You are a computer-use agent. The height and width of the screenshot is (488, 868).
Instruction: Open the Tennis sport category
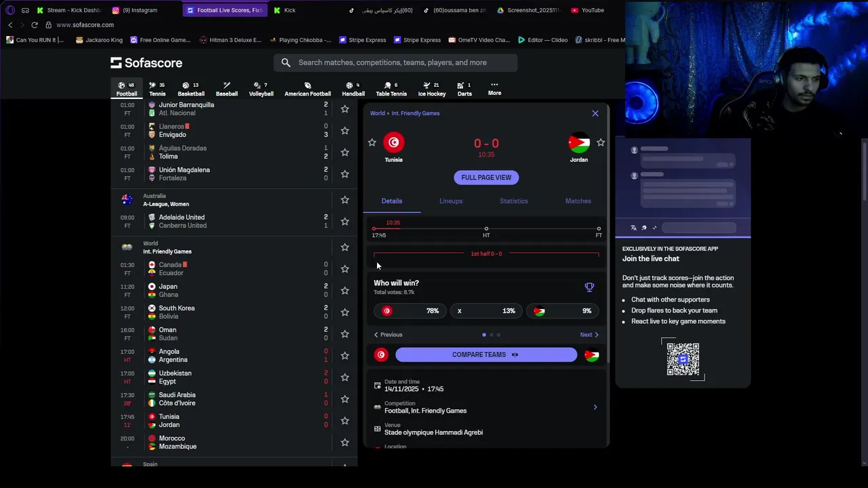(157, 89)
